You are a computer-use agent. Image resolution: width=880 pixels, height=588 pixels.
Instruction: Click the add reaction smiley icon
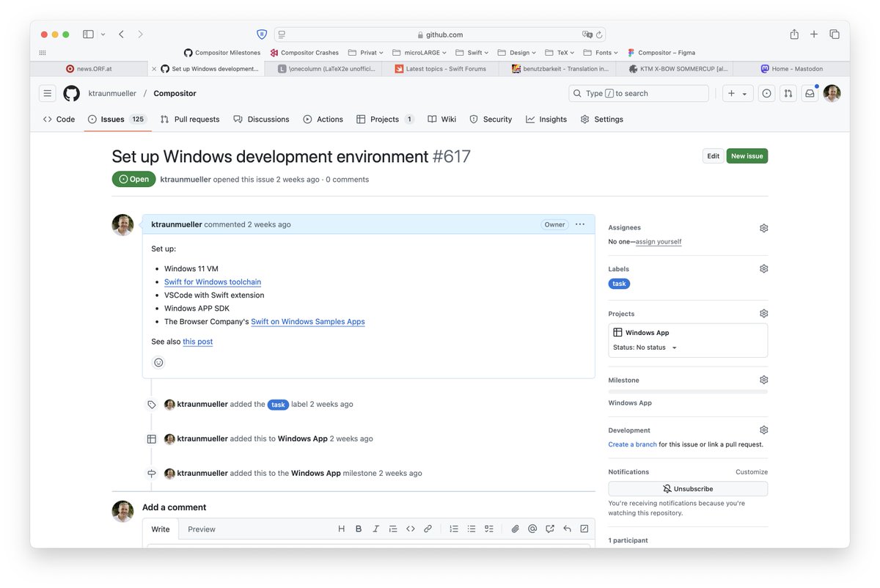click(x=158, y=362)
